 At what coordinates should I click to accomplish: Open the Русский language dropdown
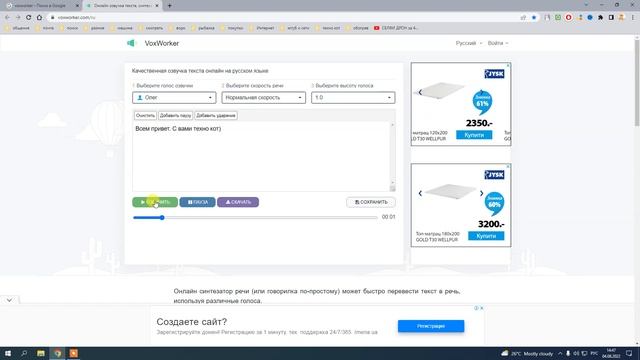coord(469,43)
